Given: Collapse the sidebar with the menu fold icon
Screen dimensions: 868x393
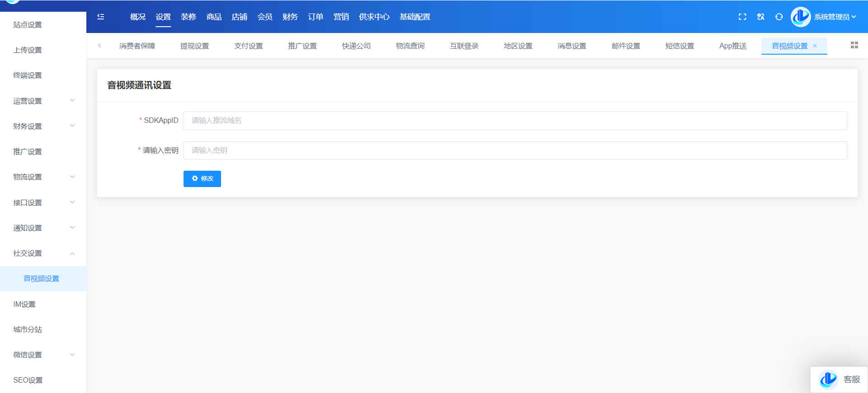Looking at the screenshot, I should pos(101,17).
